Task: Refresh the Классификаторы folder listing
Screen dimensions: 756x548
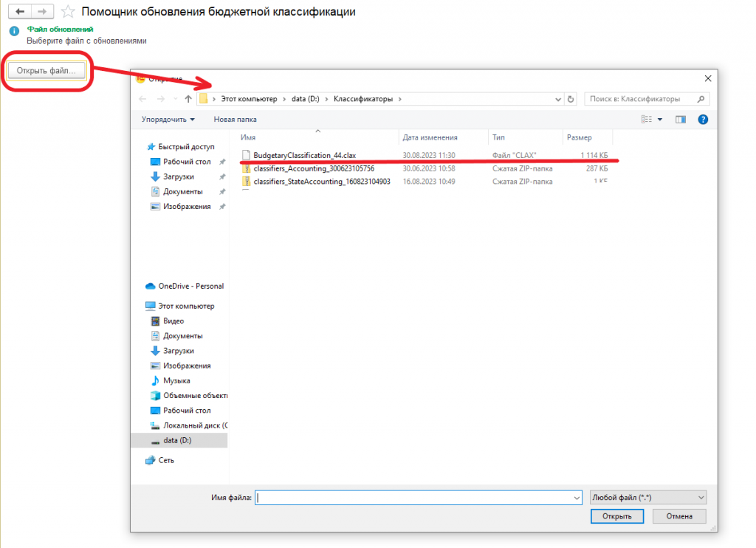Action: point(571,99)
